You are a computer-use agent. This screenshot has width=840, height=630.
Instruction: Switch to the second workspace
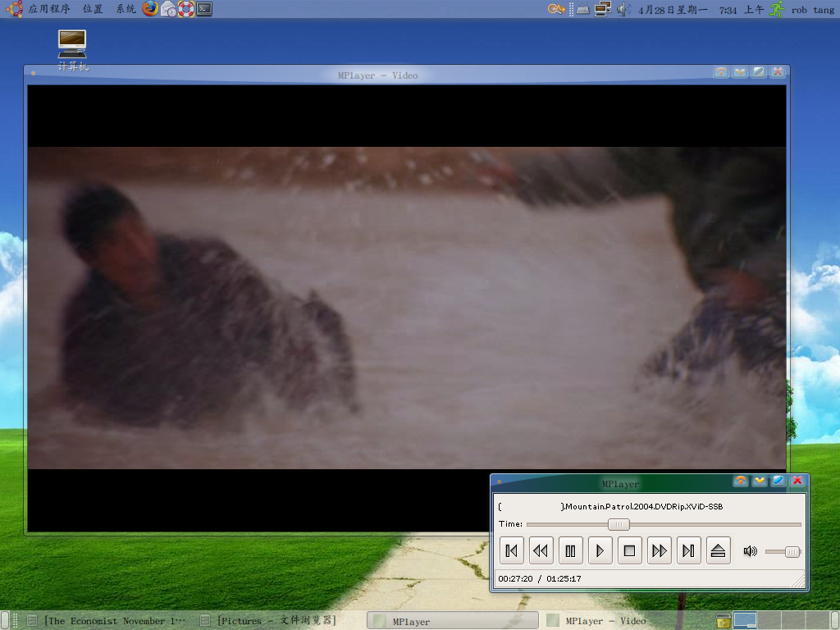click(x=769, y=620)
